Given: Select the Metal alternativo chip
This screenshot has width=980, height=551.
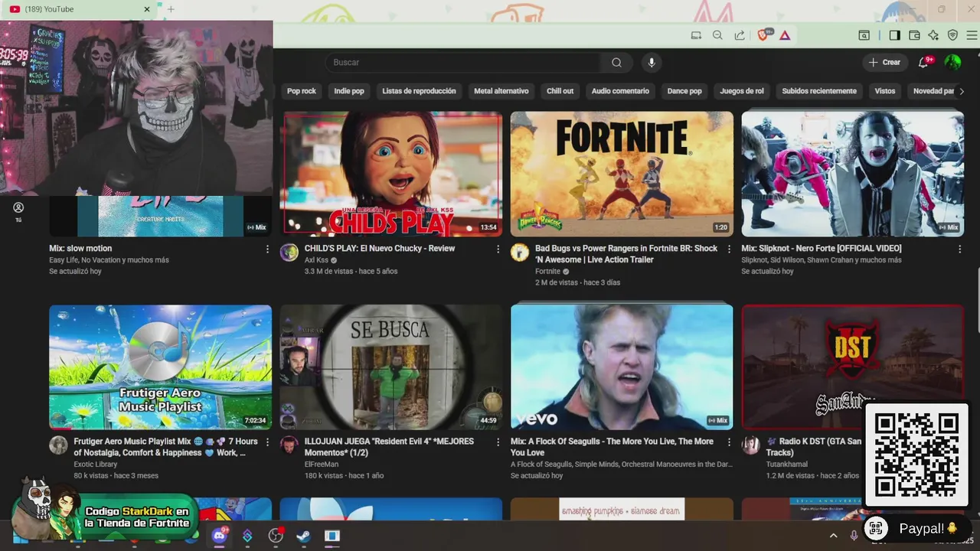Looking at the screenshot, I should [501, 91].
